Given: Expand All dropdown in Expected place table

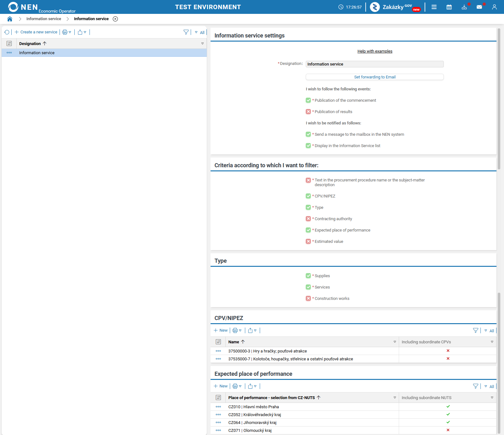Looking at the screenshot, I should click(489, 386).
